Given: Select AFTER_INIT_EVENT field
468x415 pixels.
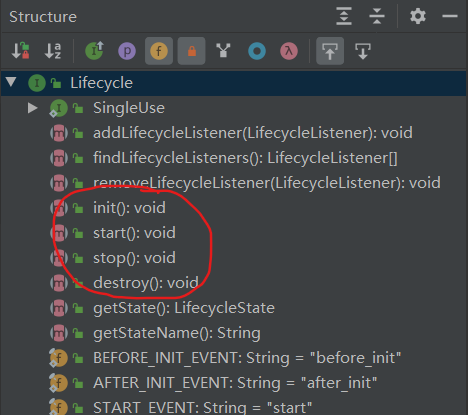Looking at the screenshot, I should pos(235,383).
